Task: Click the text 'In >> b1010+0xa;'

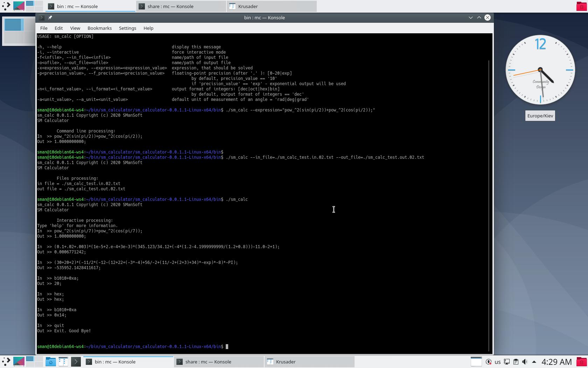Action: click(x=58, y=278)
